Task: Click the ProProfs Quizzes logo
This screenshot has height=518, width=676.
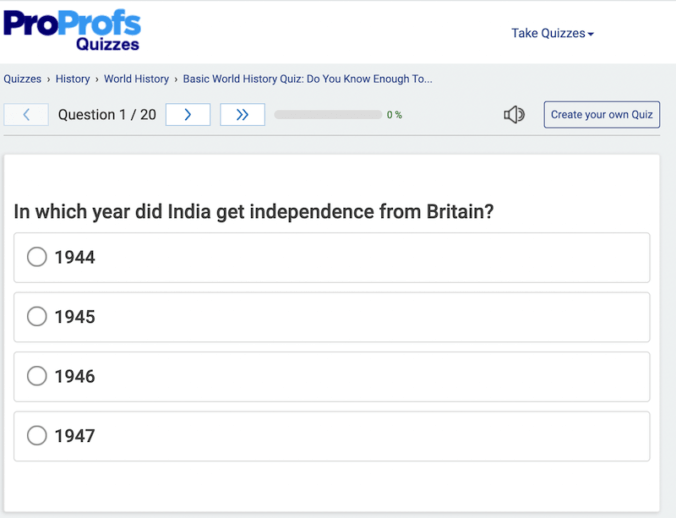Action: coord(72,30)
